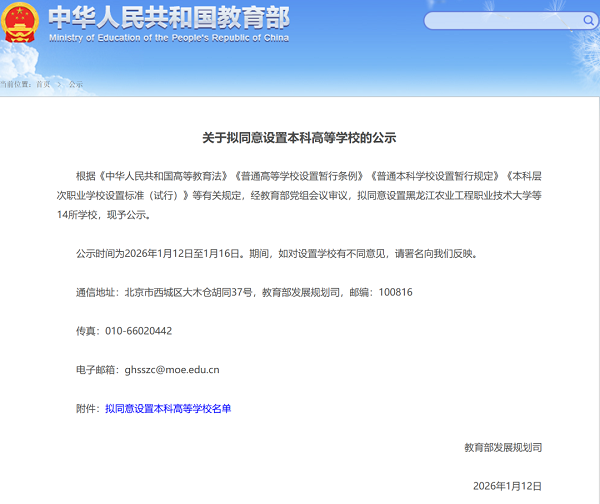Click the postal code 100816
The height and width of the screenshot is (504, 600).
click(392, 292)
